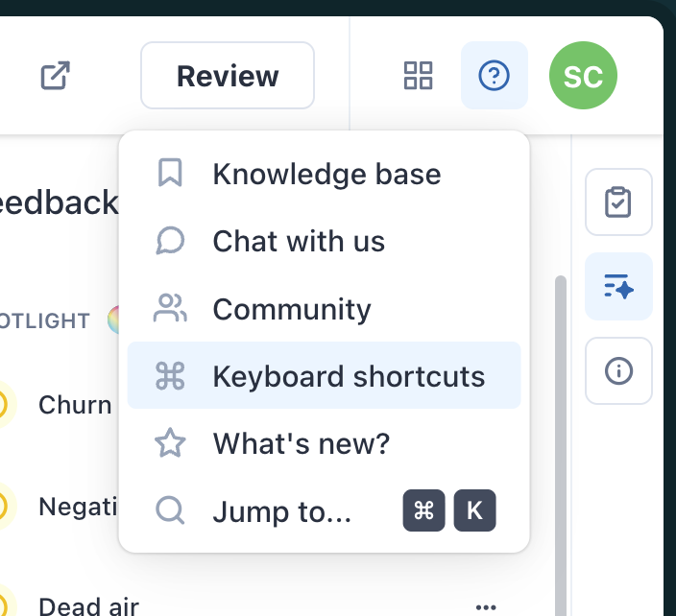676x616 pixels.
Task: Open the apps grid icon
Action: click(x=419, y=75)
